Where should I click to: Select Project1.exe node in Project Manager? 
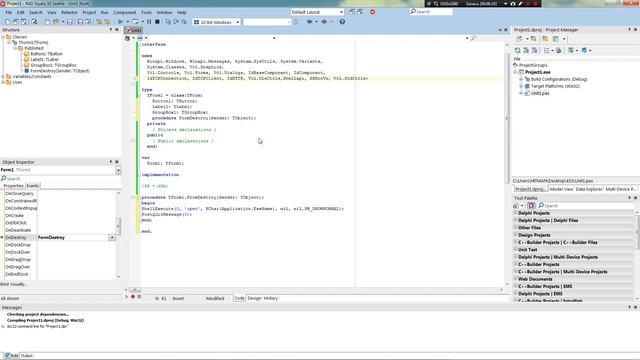click(538, 72)
